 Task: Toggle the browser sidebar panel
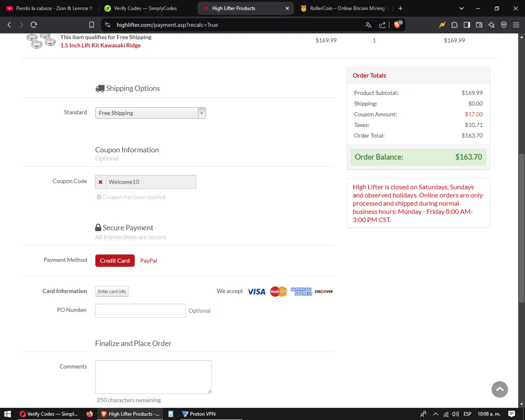(467, 25)
